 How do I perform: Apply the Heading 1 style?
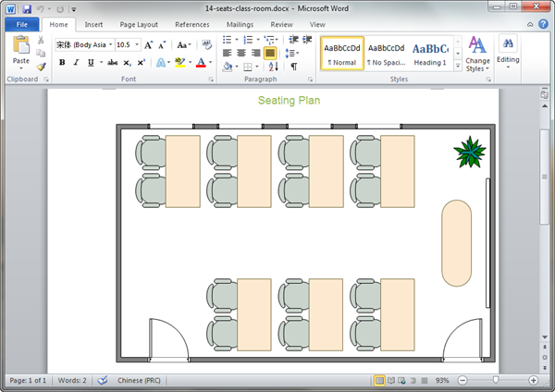(430, 54)
